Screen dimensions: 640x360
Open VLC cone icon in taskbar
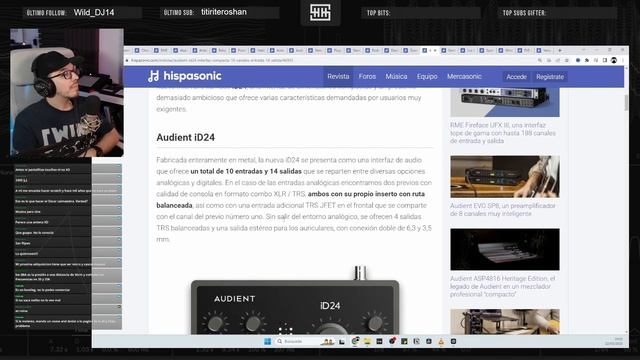pyautogui.click(x=441, y=341)
